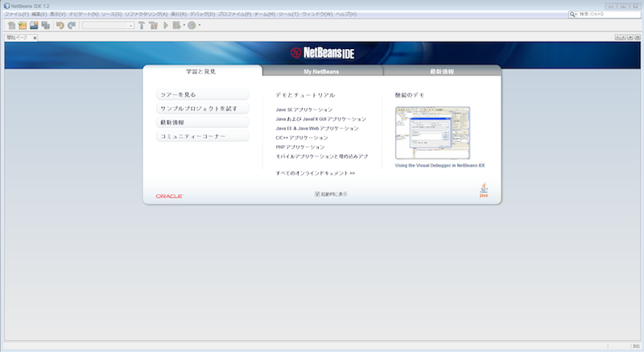Open the モバイルアプリケーションと埋め込みアプ link
Screen dimensions: 644x352
click(321, 156)
